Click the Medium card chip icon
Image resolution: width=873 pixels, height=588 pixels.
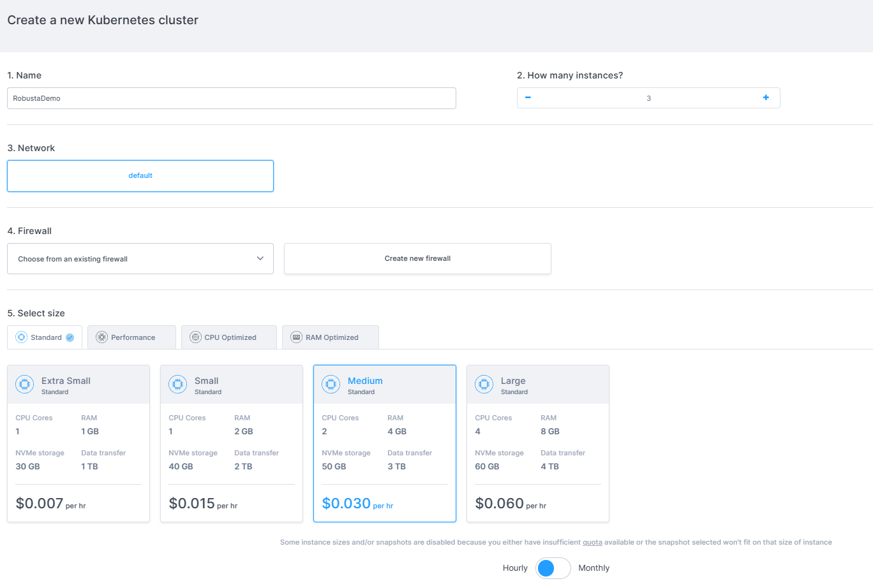pyautogui.click(x=331, y=385)
